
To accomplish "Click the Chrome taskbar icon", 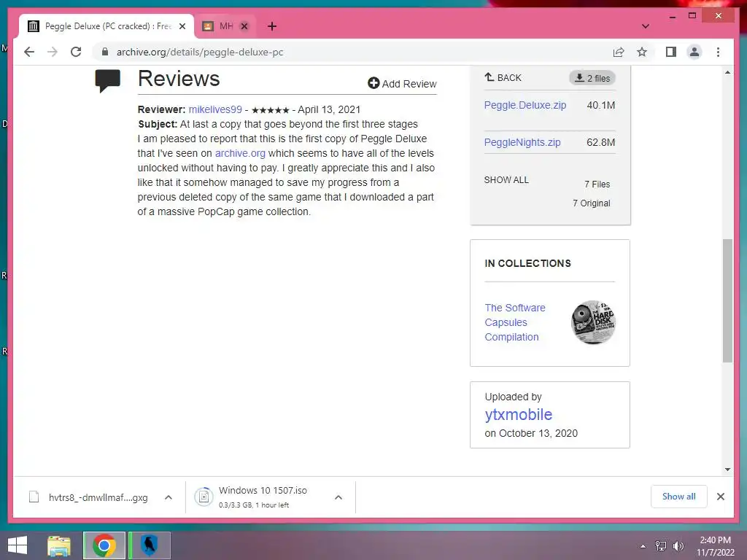I will [x=104, y=545].
